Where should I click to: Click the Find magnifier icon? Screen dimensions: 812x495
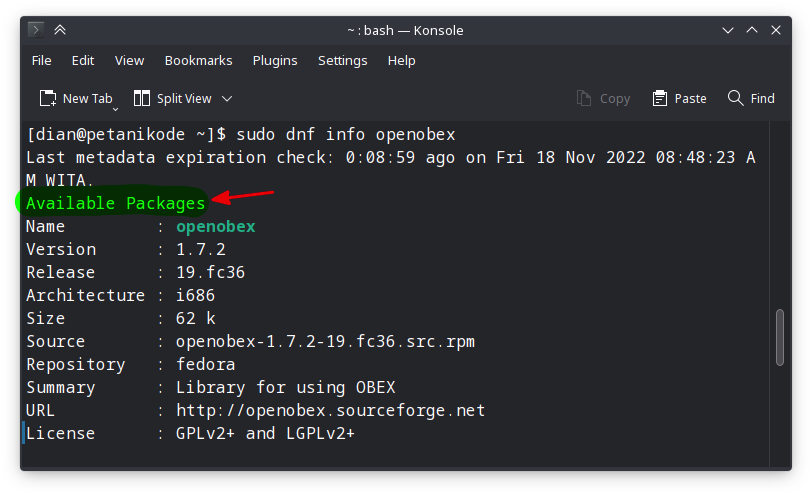(735, 98)
